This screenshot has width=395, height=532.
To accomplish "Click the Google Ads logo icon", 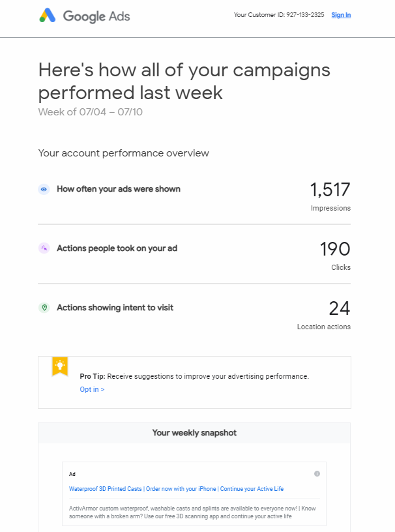I will point(48,15).
